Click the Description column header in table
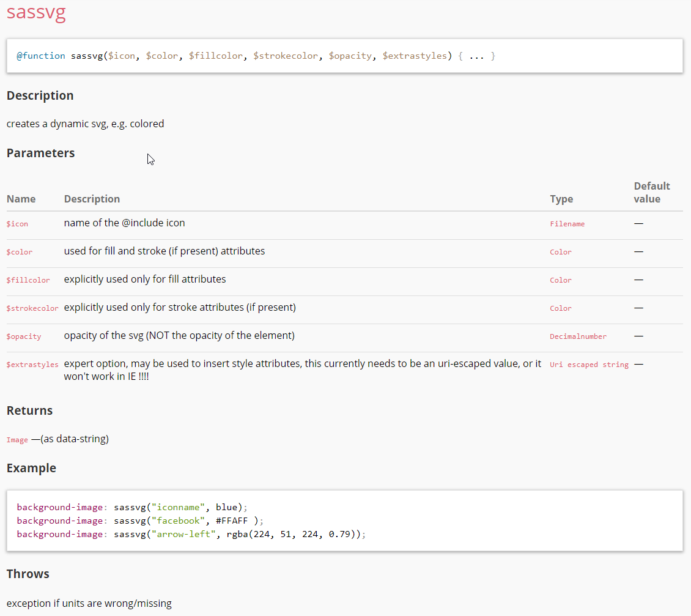 92,199
